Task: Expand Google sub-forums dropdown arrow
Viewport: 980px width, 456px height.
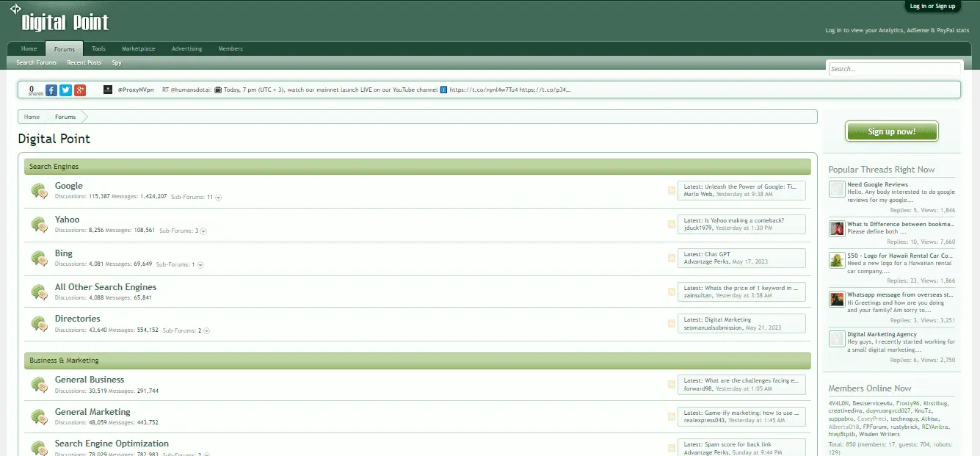Action: 219,198
